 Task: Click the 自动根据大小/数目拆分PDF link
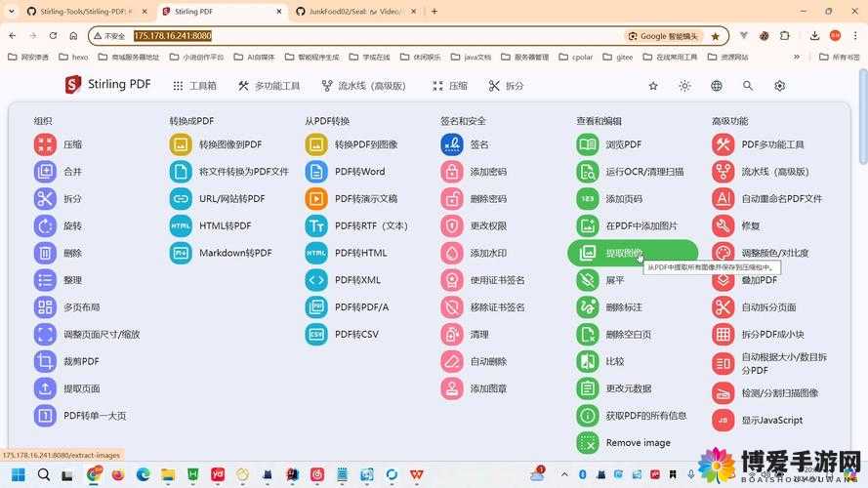(784, 363)
